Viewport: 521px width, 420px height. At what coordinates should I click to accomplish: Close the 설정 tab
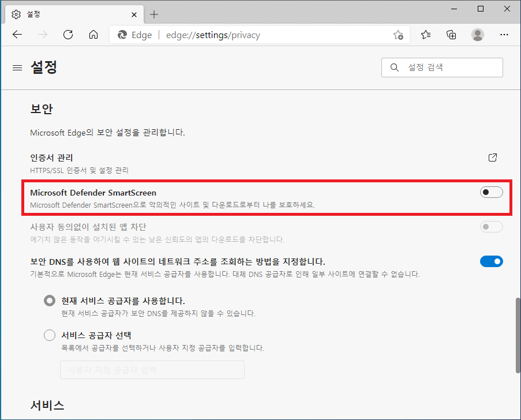pos(134,14)
